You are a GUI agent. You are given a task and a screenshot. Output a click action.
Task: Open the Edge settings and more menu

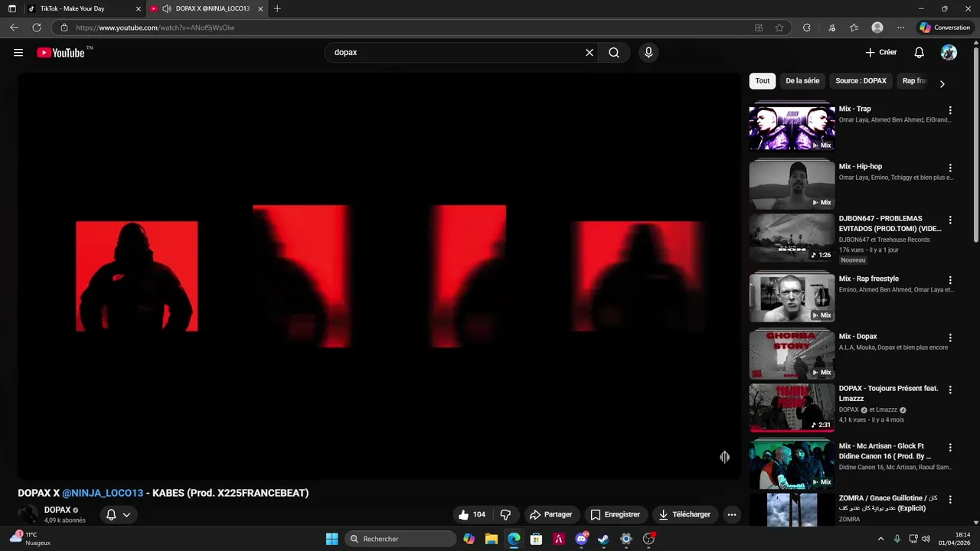pos(900,28)
